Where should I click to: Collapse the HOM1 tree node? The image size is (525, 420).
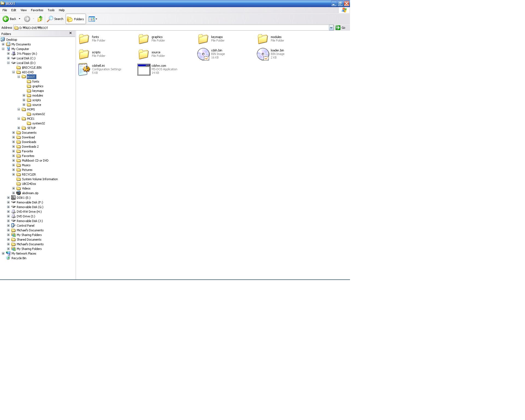pyautogui.click(x=19, y=109)
